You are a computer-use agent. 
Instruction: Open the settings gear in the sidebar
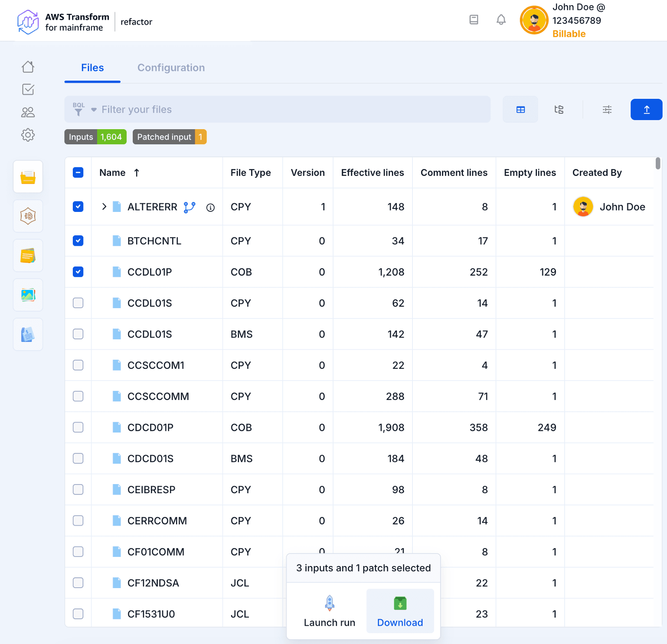coord(28,135)
